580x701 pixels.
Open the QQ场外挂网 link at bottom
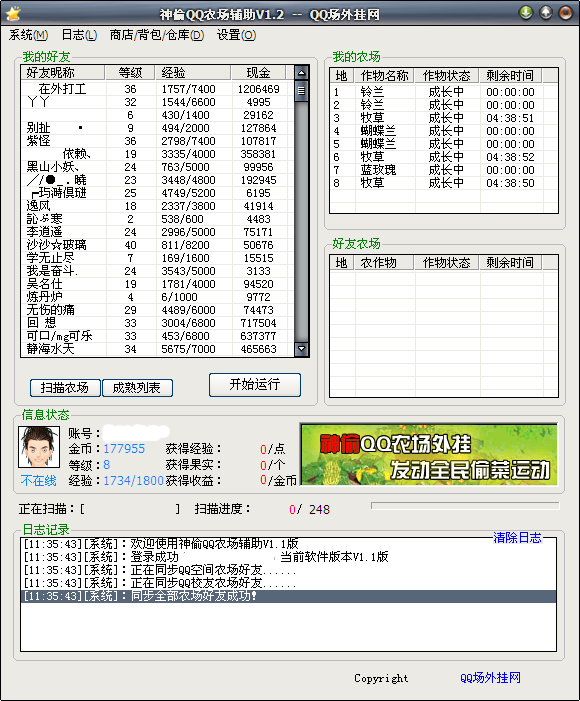[490, 678]
